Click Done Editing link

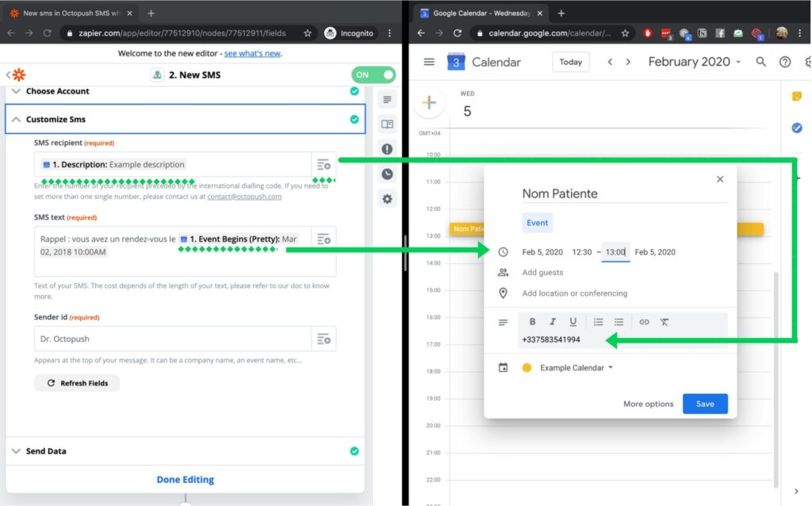click(x=186, y=480)
